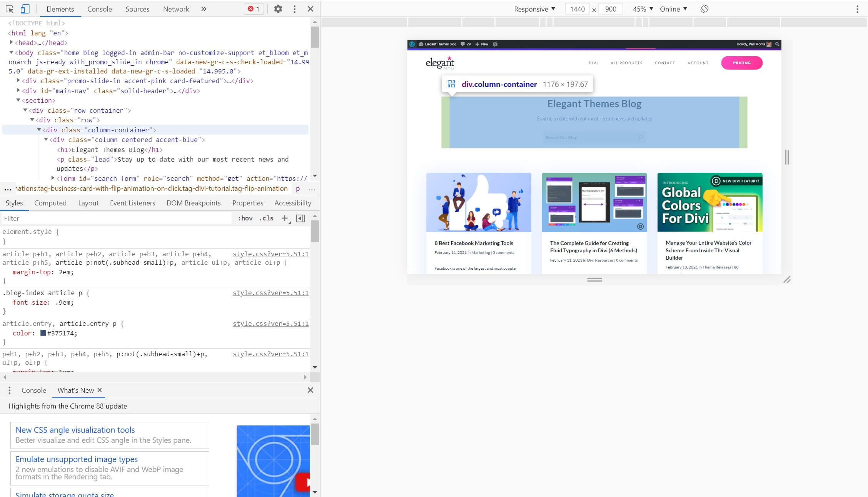Open the Online network throttling dropdown
This screenshot has height=497, width=868.
673,9
